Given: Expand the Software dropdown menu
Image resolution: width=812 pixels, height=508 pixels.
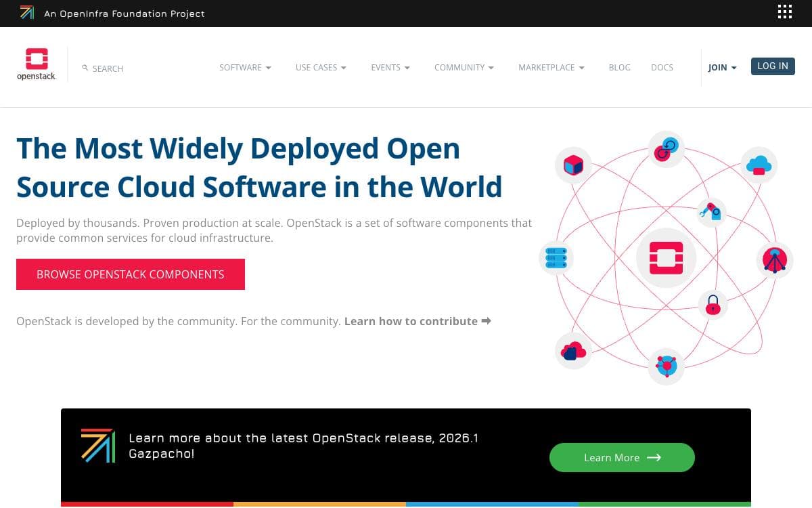Looking at the screenshot, I should pos(245,67).
